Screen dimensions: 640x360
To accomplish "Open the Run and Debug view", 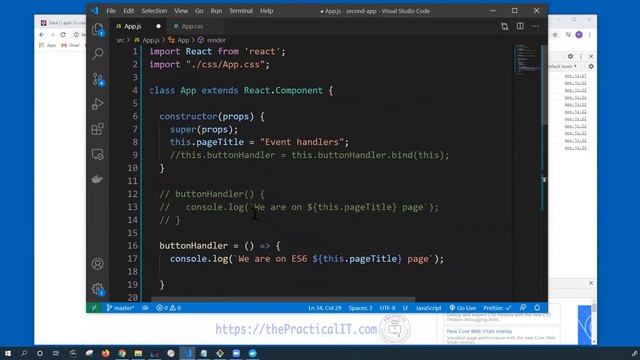I will (x=98, y=104).
